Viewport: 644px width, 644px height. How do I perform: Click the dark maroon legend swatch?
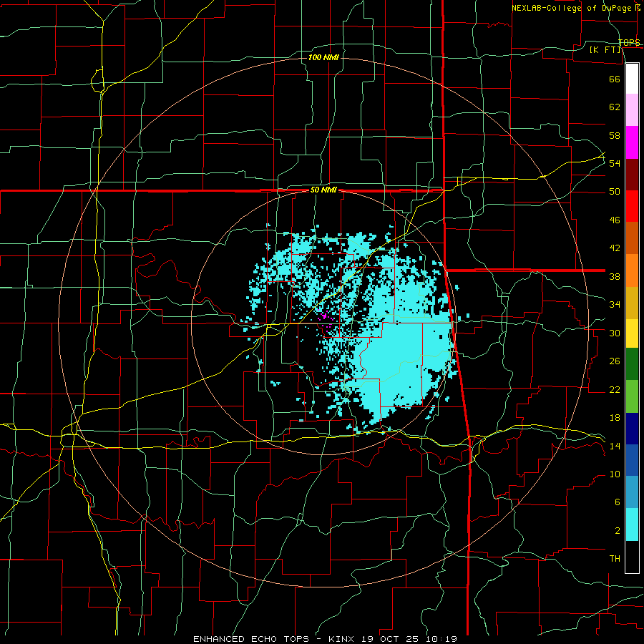pyautogui.click(x=632, y=175)
